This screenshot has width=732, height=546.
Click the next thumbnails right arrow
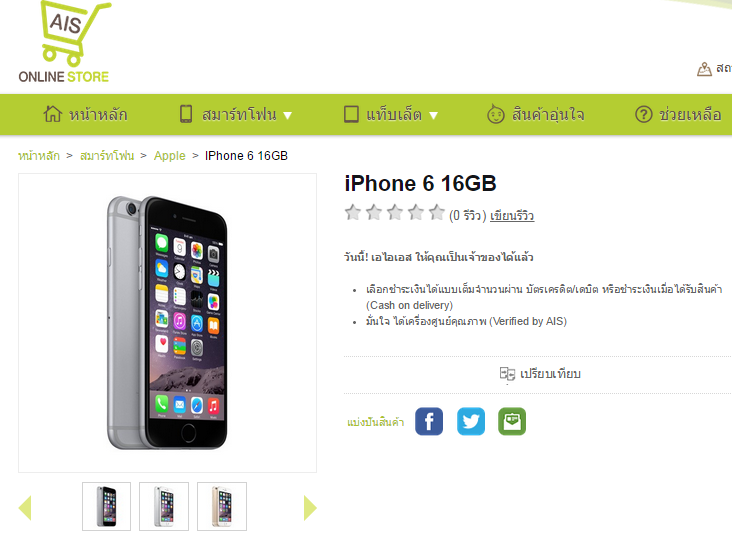click(x=310, y=508)
